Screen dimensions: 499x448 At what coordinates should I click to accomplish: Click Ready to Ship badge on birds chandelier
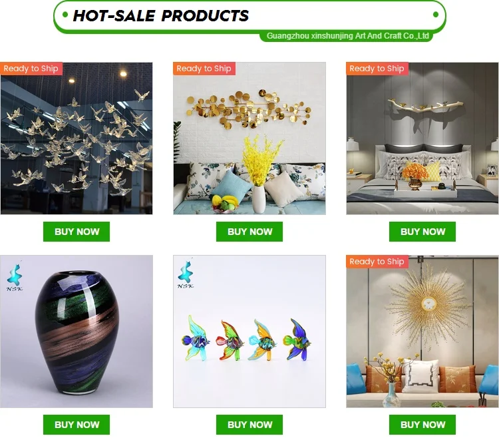pos(31,69)
